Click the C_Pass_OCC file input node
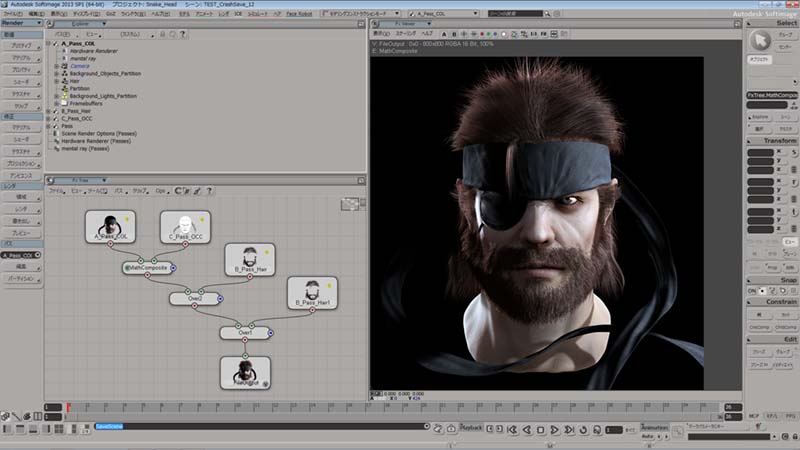This screenshot has height=450, width=800. [x=185, y=227]
